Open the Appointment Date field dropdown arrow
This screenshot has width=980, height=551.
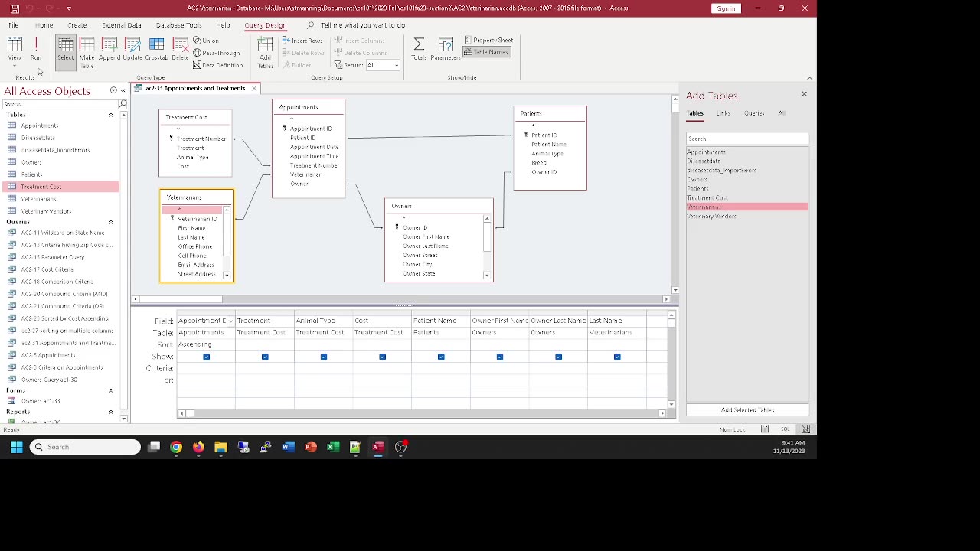[230, 321]
